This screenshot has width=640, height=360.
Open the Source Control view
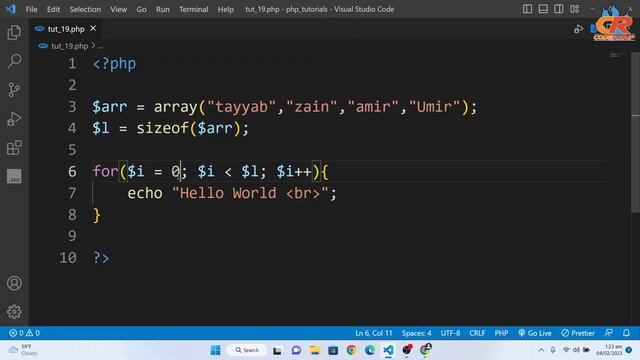pyautogui.click(x=14, y=90)
